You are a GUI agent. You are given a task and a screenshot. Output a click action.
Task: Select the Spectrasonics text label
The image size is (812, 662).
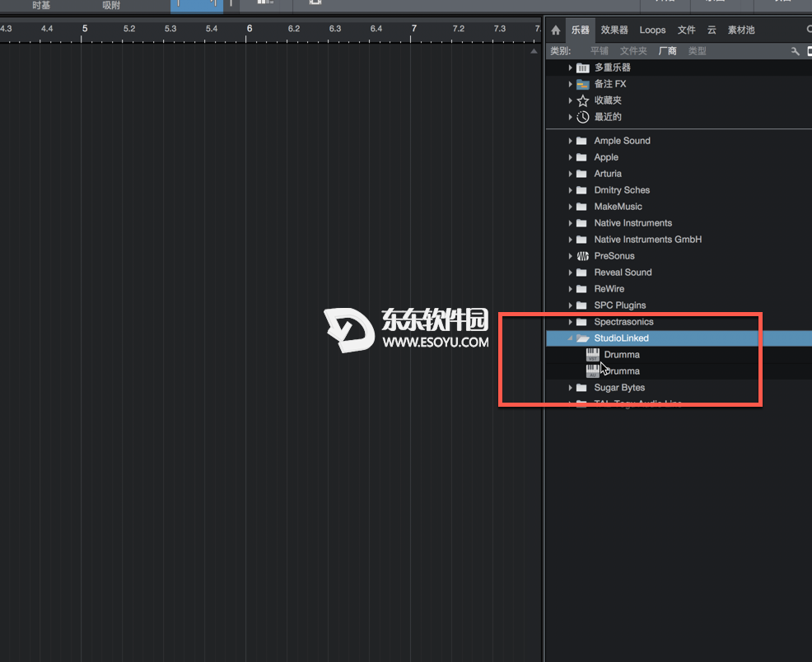(623, 322)
